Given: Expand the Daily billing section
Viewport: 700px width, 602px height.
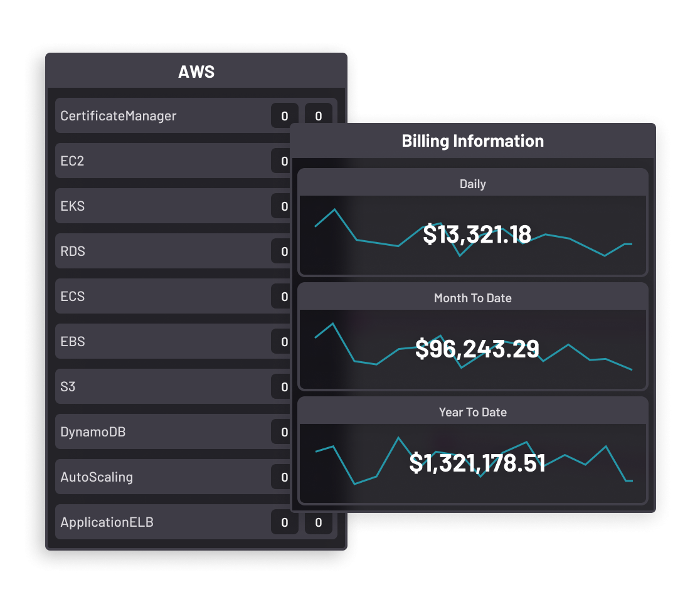Looking at the screenshot, I should click(473, 184).
